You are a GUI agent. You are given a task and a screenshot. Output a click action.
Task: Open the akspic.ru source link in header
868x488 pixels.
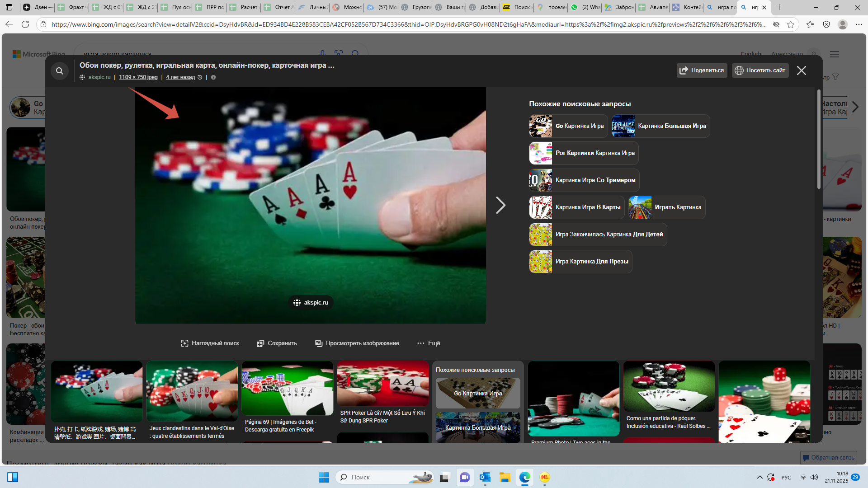point(99,77)
